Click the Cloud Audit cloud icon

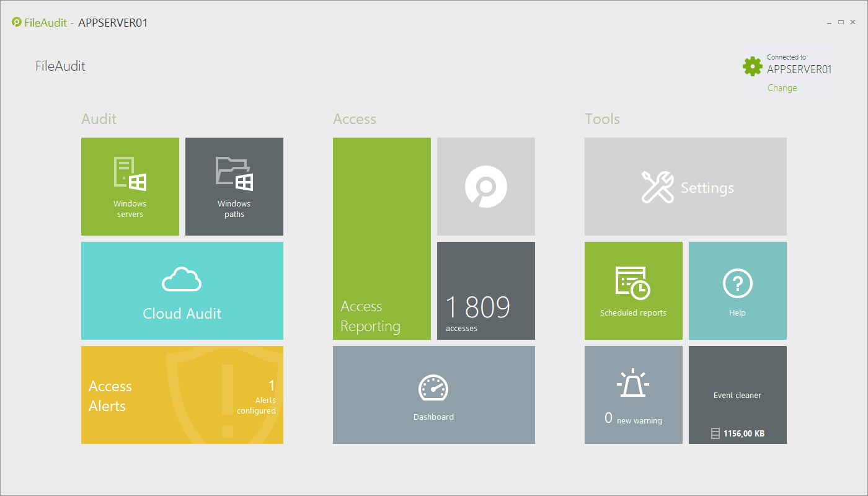182,280
